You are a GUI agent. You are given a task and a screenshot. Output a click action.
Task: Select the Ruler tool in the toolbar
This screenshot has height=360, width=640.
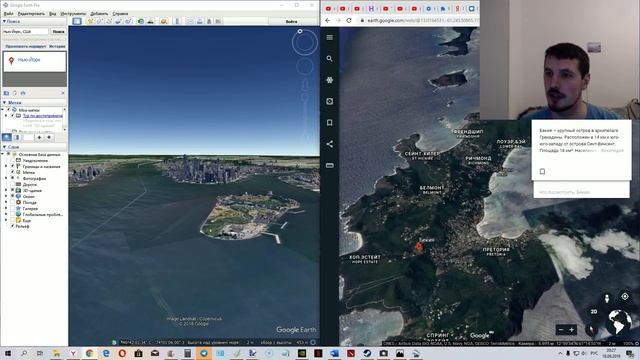pyautogui.click(x=177, y=21)
